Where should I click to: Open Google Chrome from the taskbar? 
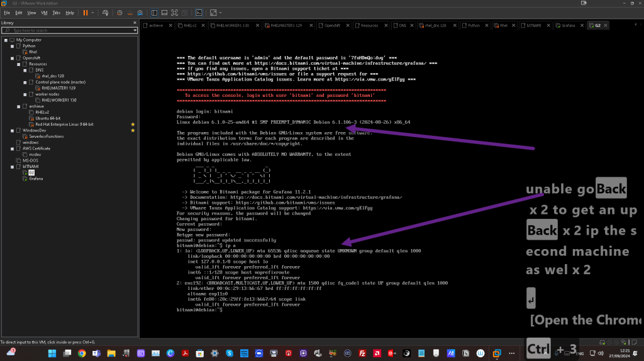click(82, 353)
